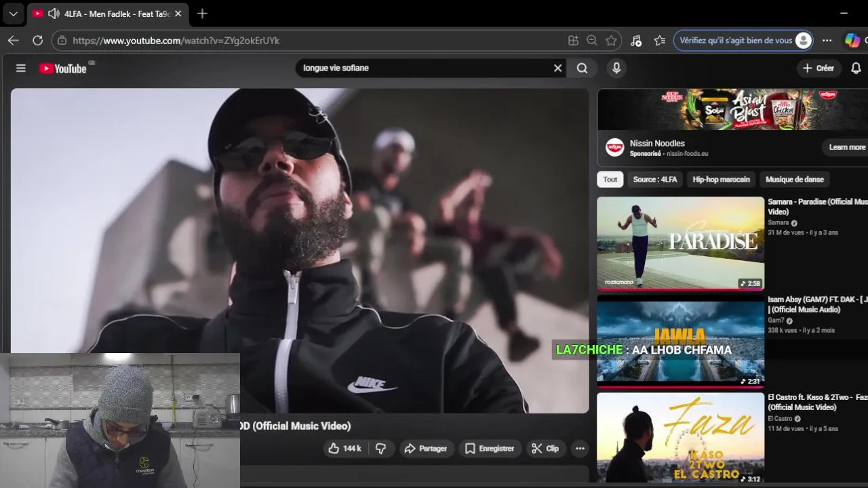Open the Faza El Castro video thumbnail

680,438
